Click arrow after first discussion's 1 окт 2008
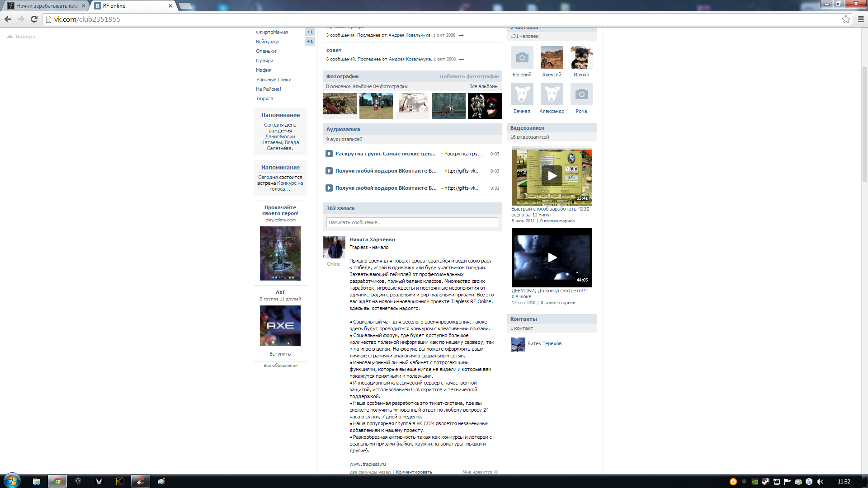 point(461,35)
